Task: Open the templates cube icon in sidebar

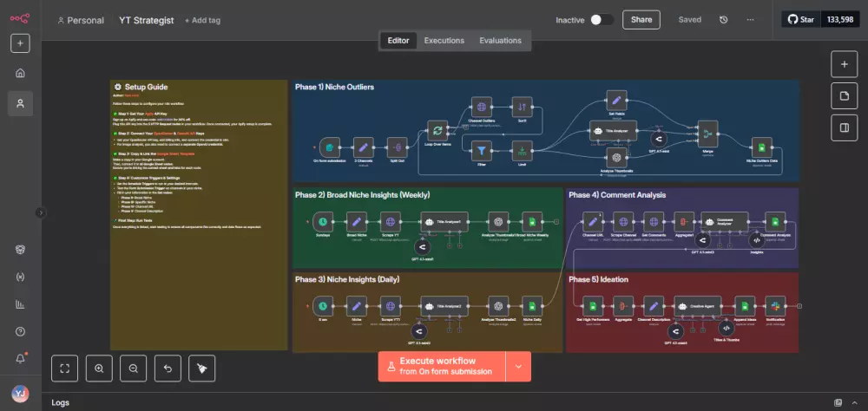Action: [x=20, y=250]
